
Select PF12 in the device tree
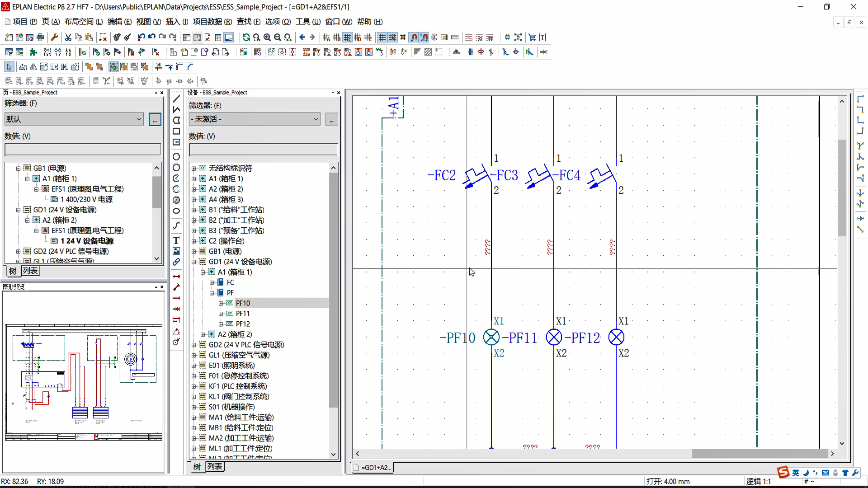pos(243,324)
